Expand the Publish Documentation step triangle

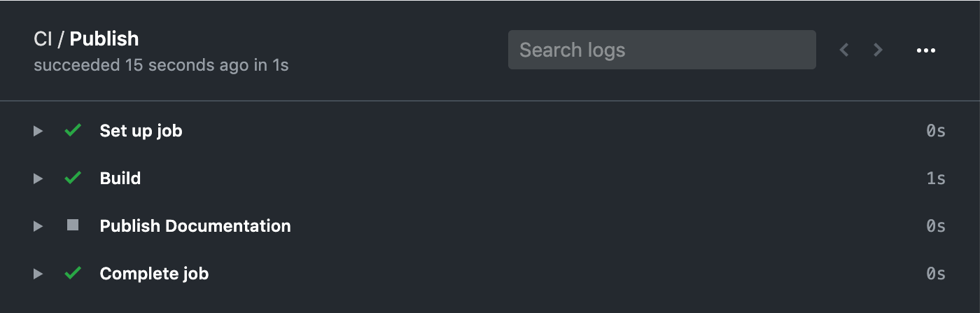(38, 226)
